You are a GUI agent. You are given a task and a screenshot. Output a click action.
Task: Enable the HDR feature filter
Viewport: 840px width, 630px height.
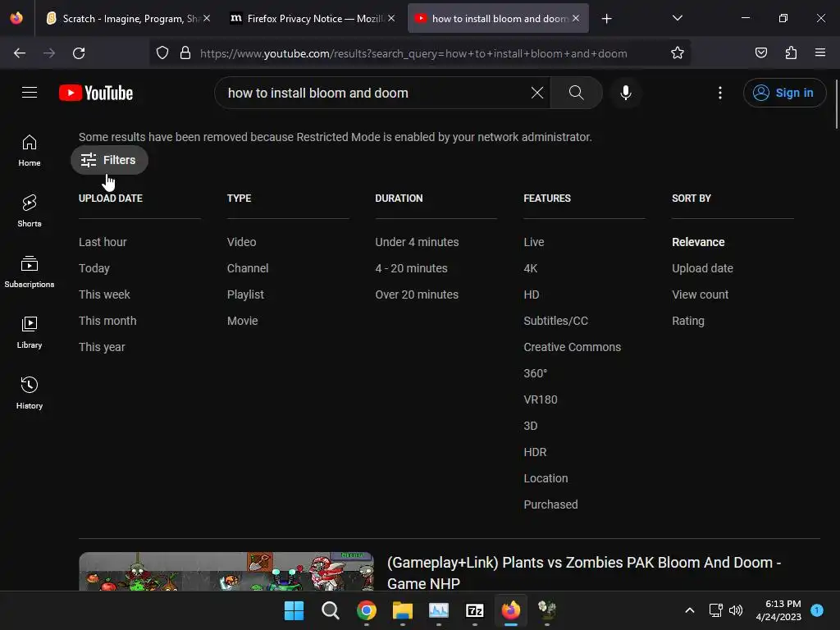(535, 452)
